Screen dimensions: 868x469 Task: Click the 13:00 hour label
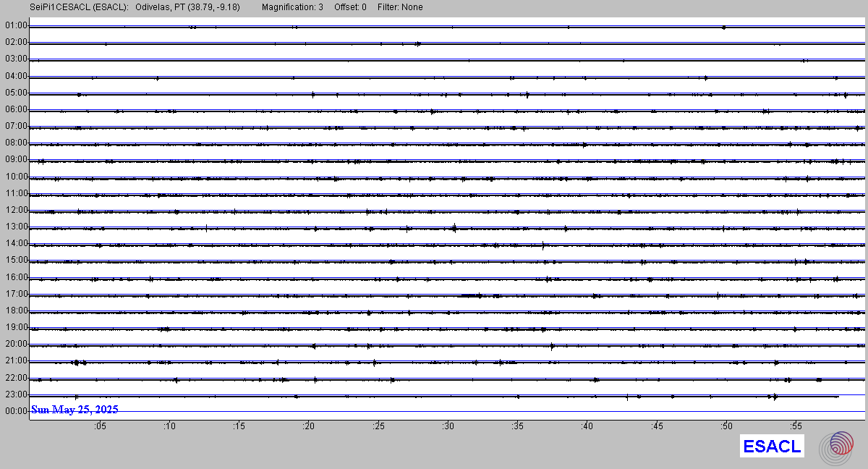coord(16,227)
